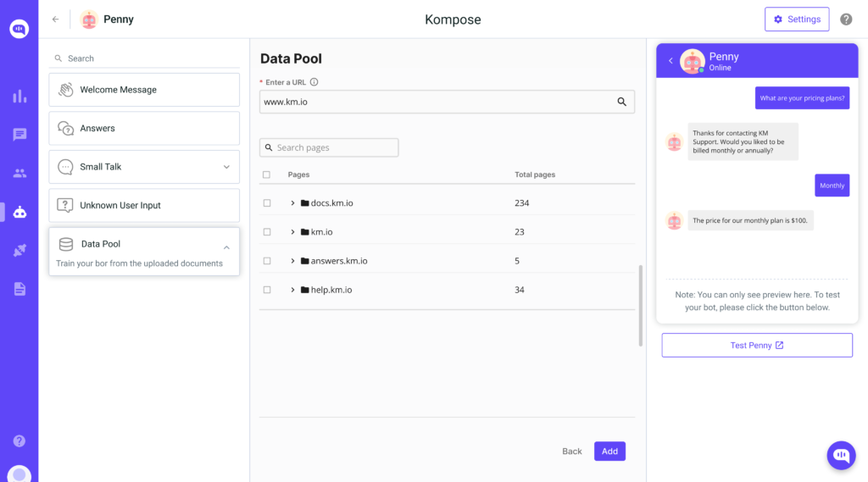868x482 pixels.
Task: Click the Test Penny button
Action: [x=757, y=346]
